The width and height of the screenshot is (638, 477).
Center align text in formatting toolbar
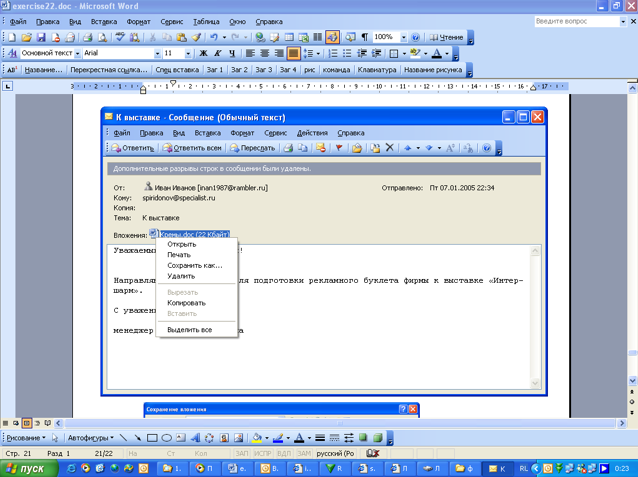[265, 53]
